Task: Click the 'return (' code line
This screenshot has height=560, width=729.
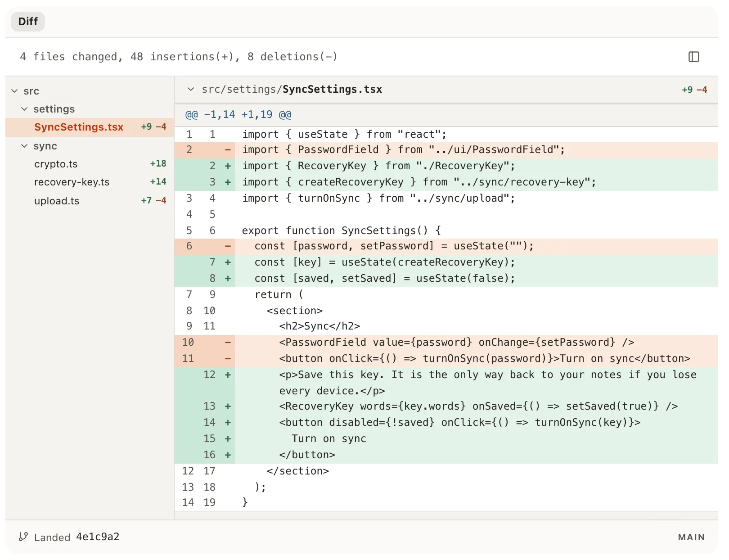Action: coord(446,294)
